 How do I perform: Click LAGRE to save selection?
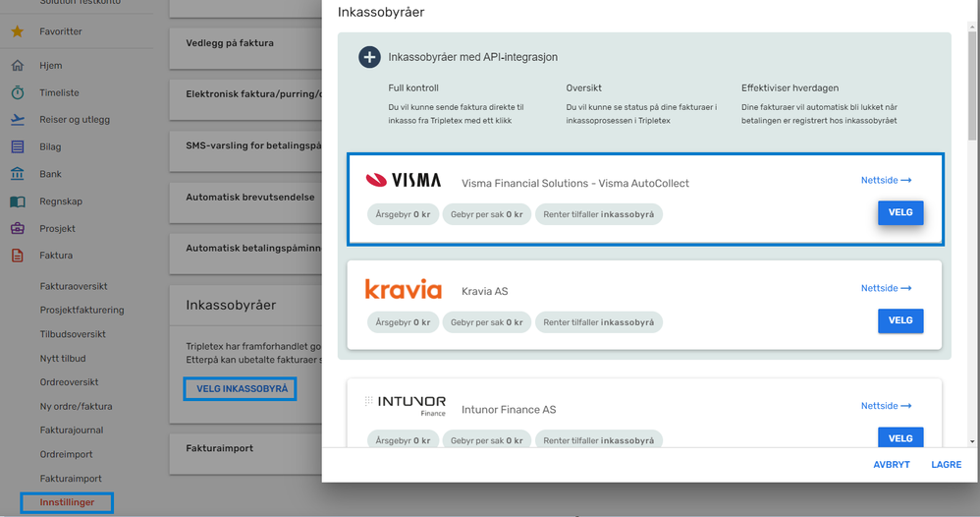pos(947,465)
